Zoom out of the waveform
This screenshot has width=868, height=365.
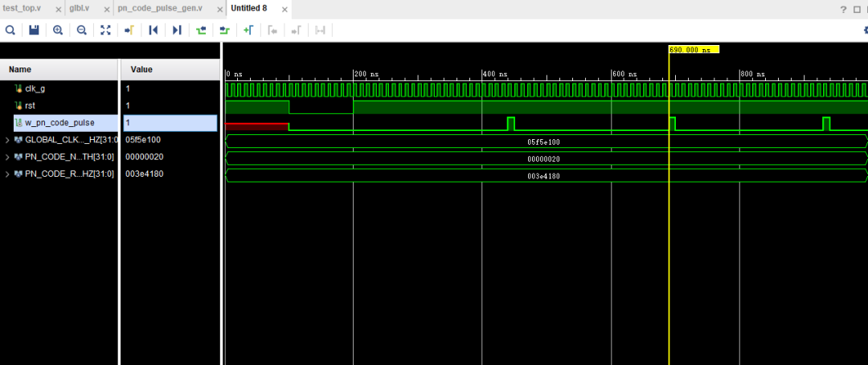click(81, 30)
